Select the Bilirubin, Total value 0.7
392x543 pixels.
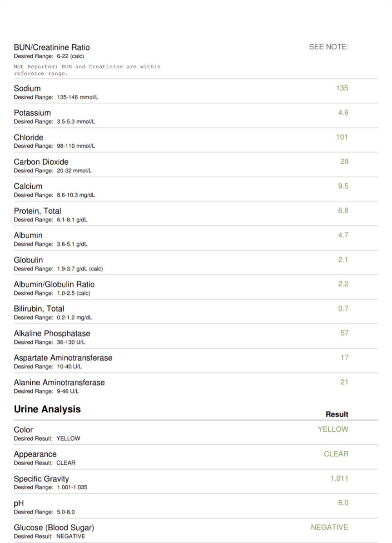point(343,308)
